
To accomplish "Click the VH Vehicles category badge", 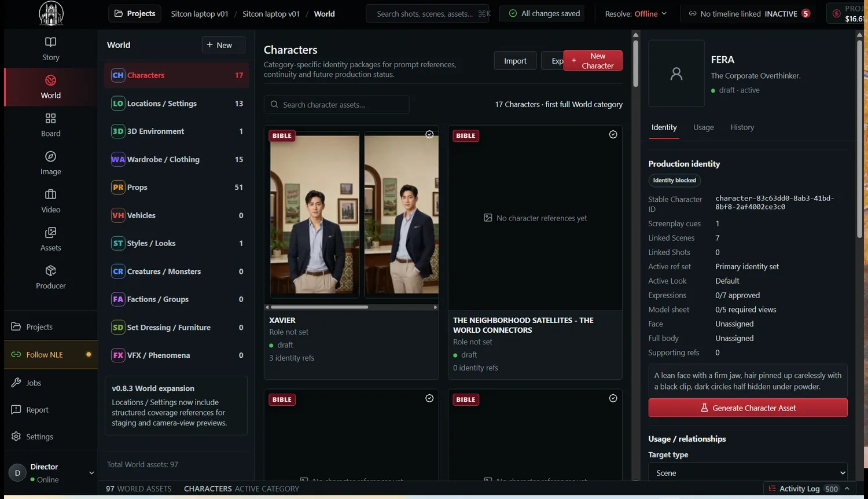I will point(118,215).
